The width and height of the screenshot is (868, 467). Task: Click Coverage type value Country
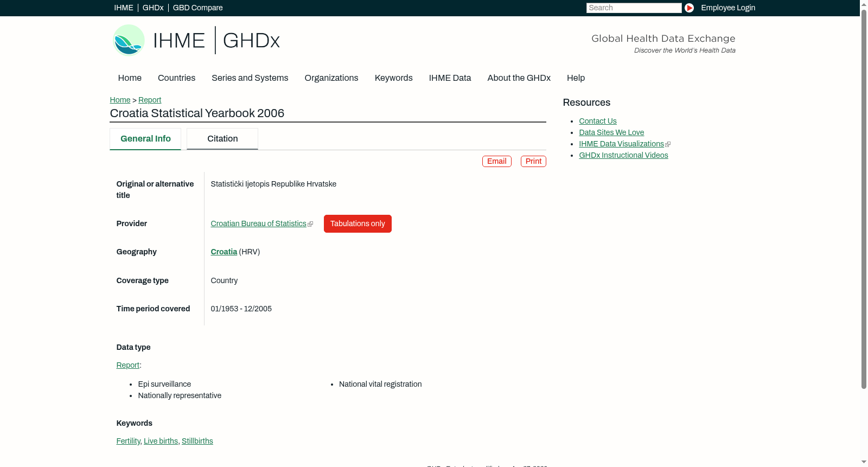click(x=224, y=280)
